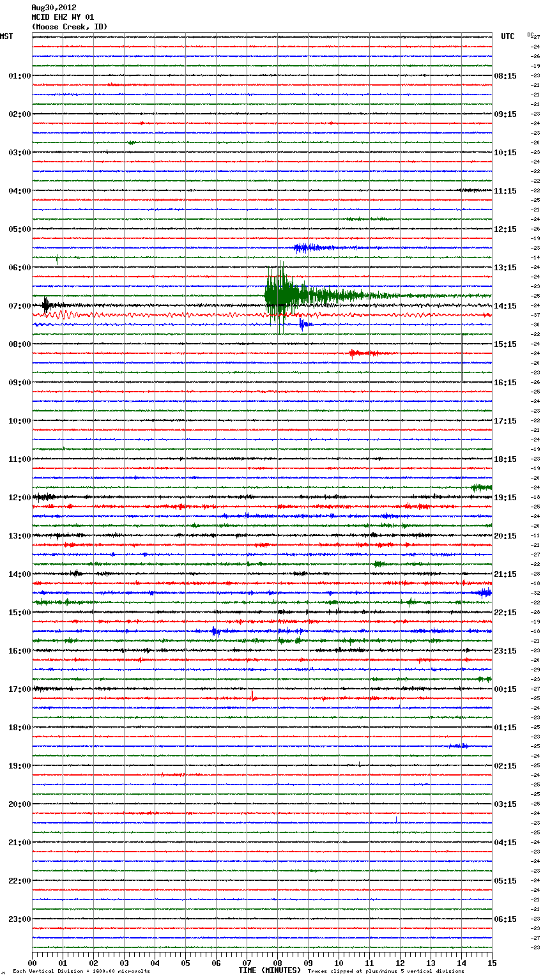The width and height of the screenshot is (543, 980).
Task: Click the vertical division microvolts footer note
Action: (81, 972)
